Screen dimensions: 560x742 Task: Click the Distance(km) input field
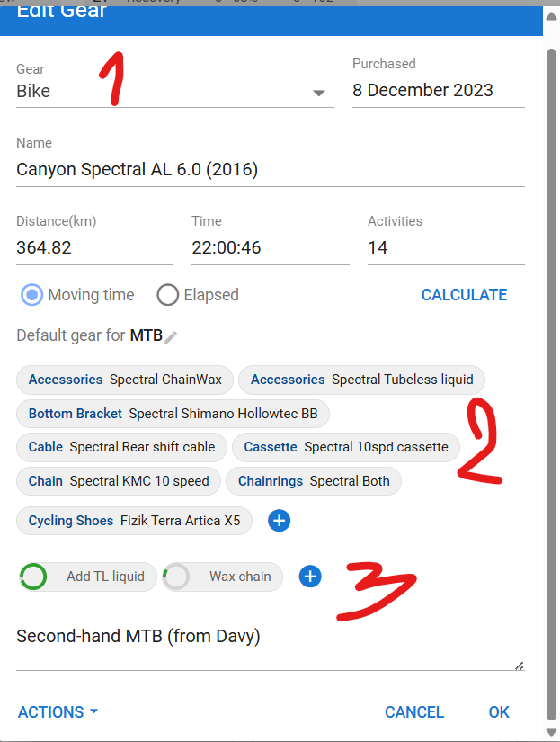[94, 247]
